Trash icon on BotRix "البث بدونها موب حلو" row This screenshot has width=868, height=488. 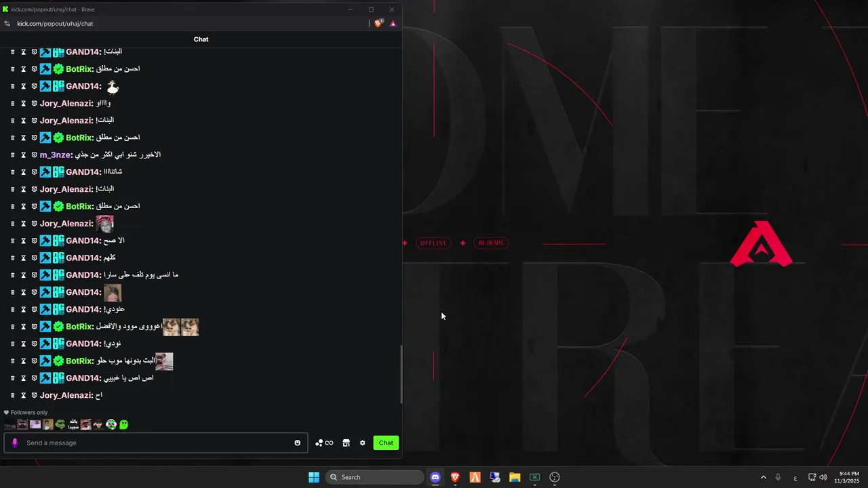(x=12, y=361)
